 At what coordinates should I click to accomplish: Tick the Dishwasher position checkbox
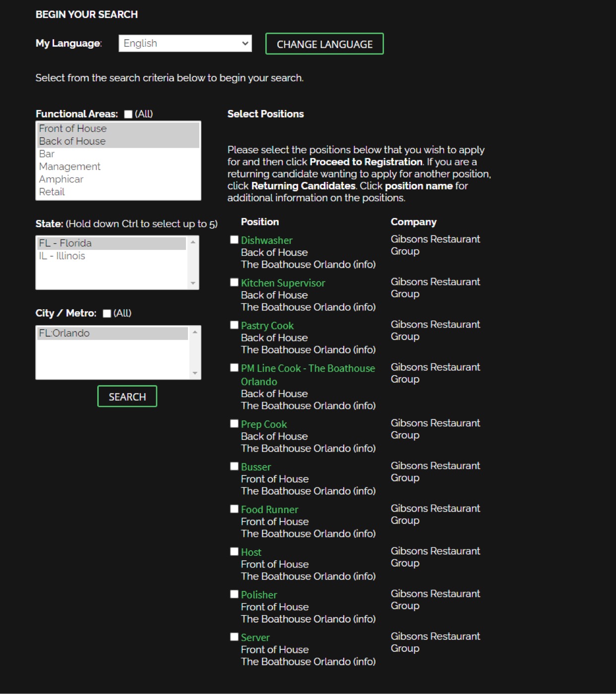[x=235, y=240]
